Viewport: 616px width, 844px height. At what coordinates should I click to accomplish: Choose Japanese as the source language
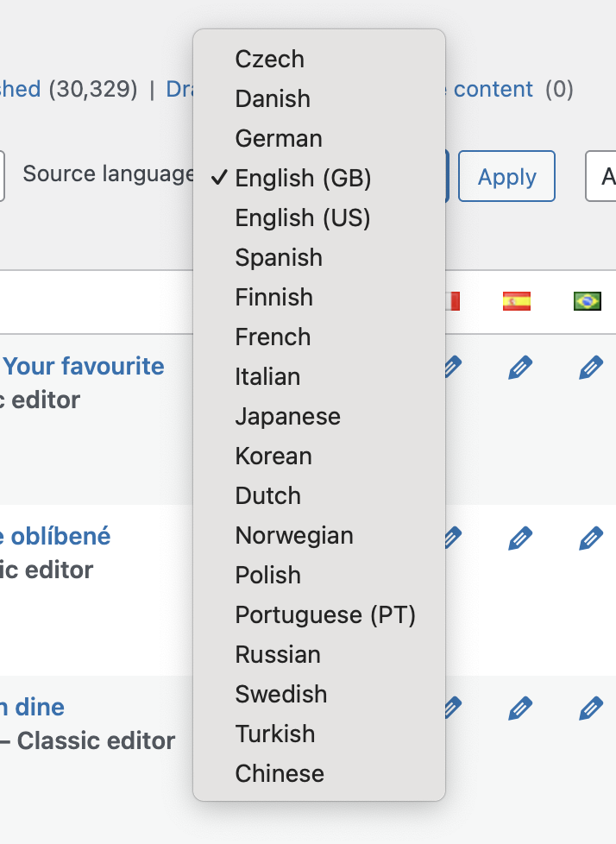[287, 416]
